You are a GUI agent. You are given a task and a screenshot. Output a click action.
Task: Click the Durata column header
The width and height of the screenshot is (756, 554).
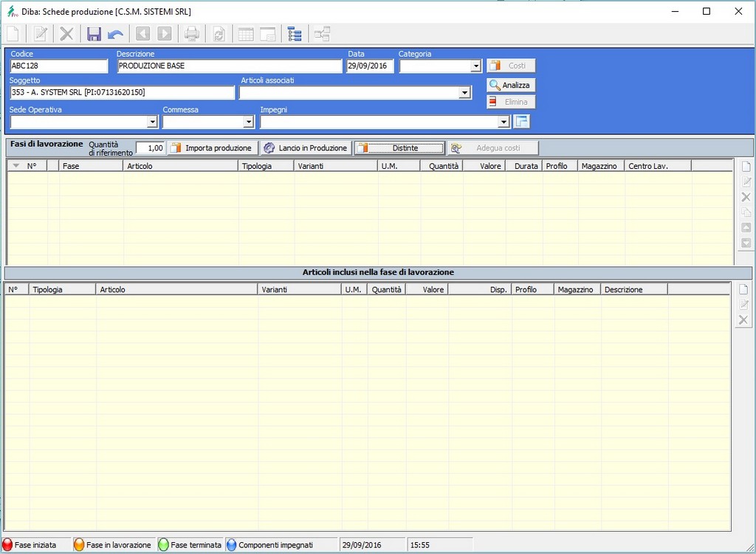524,166
